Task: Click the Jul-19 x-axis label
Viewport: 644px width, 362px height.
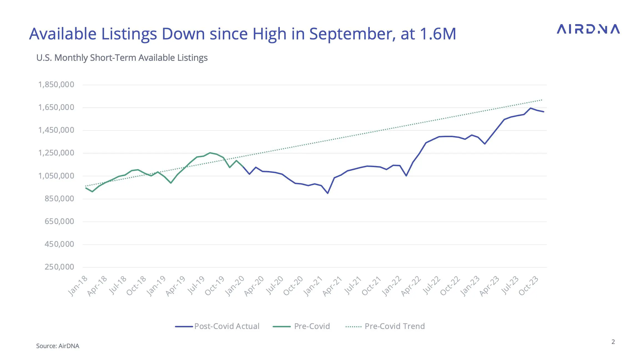Action: tap(196, 285)
